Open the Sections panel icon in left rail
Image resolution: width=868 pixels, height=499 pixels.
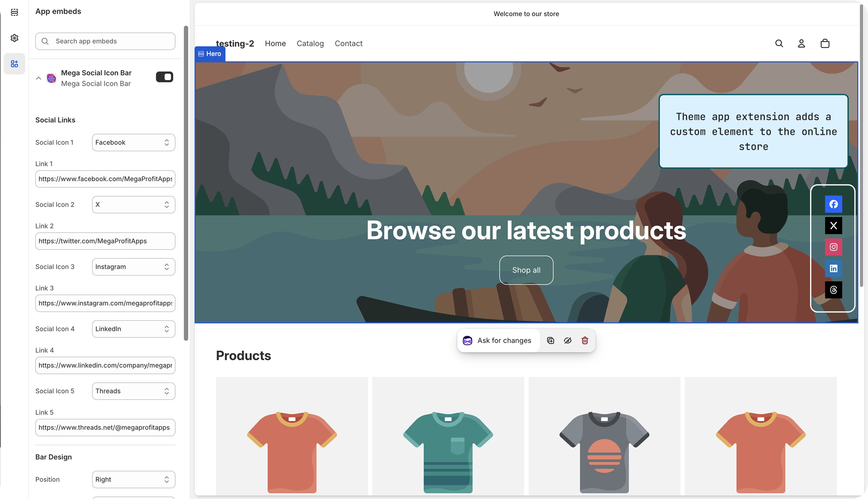pos(14,12)
